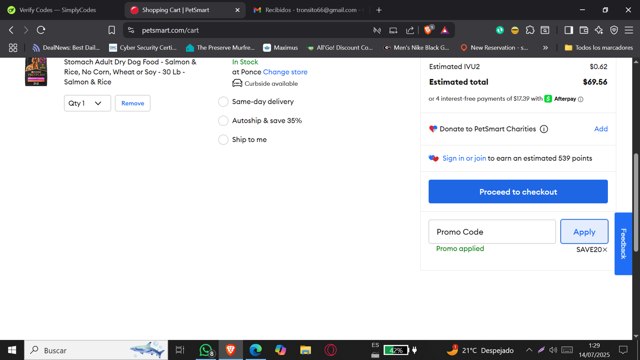640x360 pixels.
Task: Click the address bar URL petsmart.com/cart
Action: click(x=170, y=30)
